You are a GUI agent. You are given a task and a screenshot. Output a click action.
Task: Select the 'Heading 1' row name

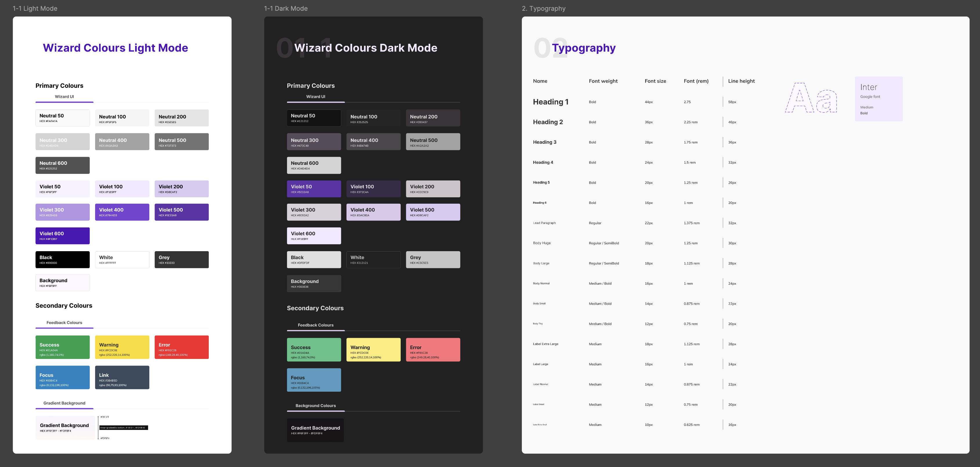click(x=551, y=102)
